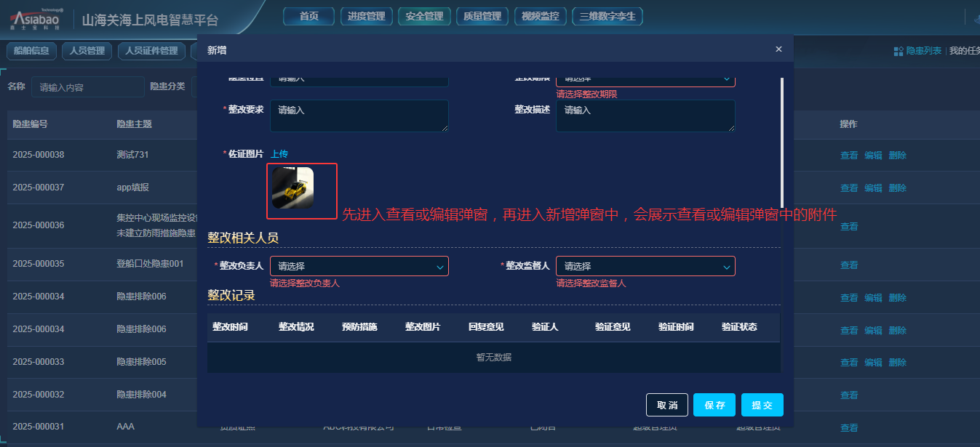980x447 pixels.
Task: Open the 人员证件管理 sub-tab
Action: (x=151, y=51)
